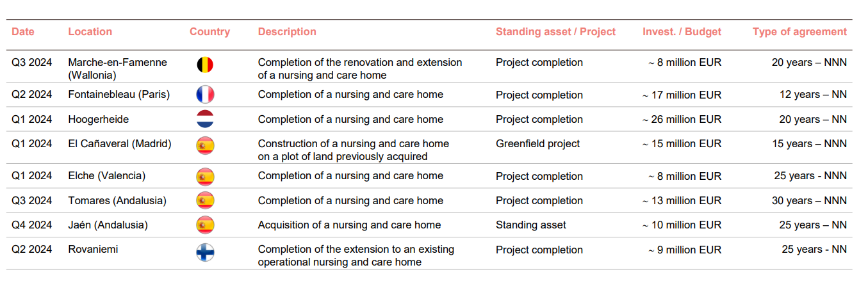Click the France flag in Fontainebleau row
Image resolution: width=868 pixels, height=295 pixels.
[205, 95]
